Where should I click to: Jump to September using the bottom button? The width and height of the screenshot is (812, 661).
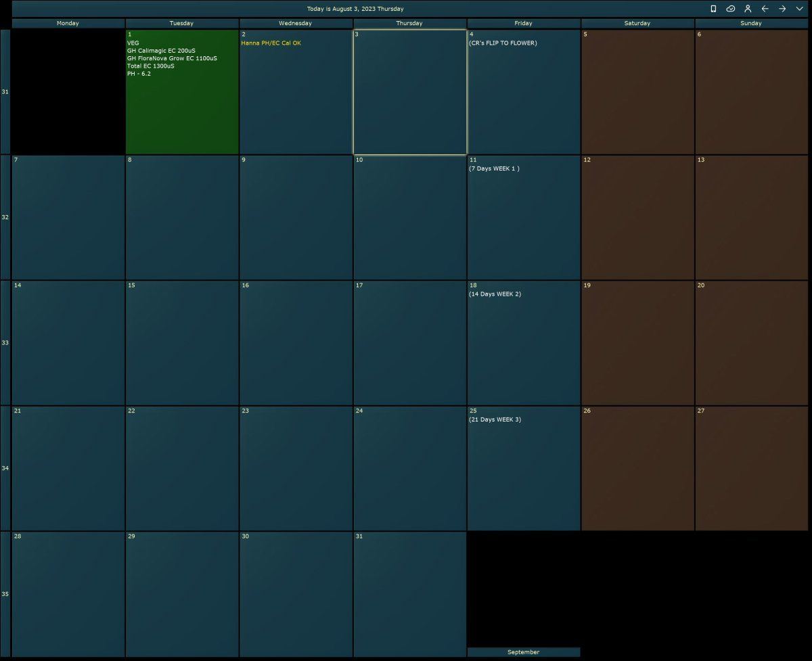pyautogui.click(x=524, y=652)
